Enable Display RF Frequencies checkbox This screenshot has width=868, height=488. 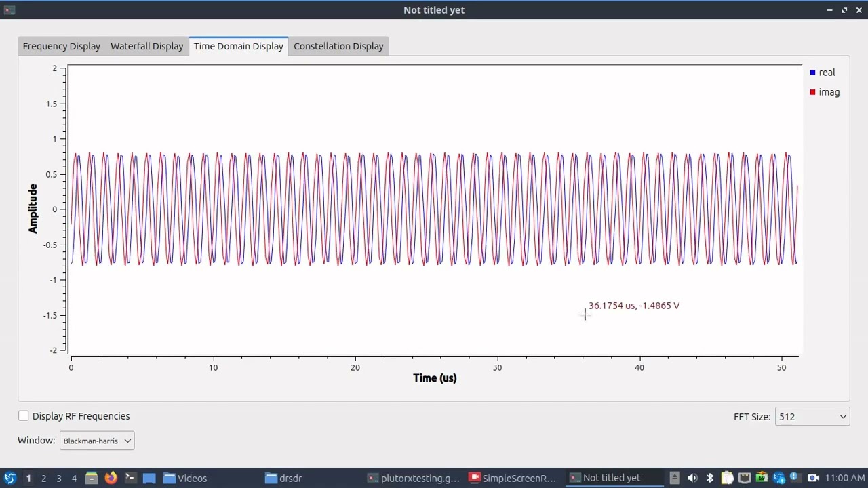[x=24, y=416]
